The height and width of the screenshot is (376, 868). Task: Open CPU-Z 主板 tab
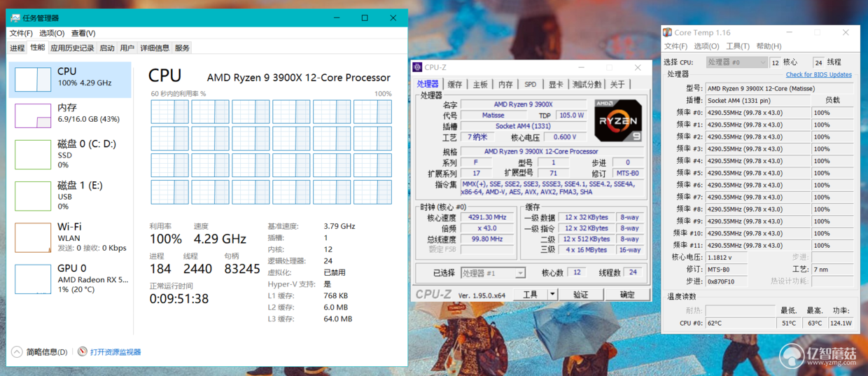[480, 84]
